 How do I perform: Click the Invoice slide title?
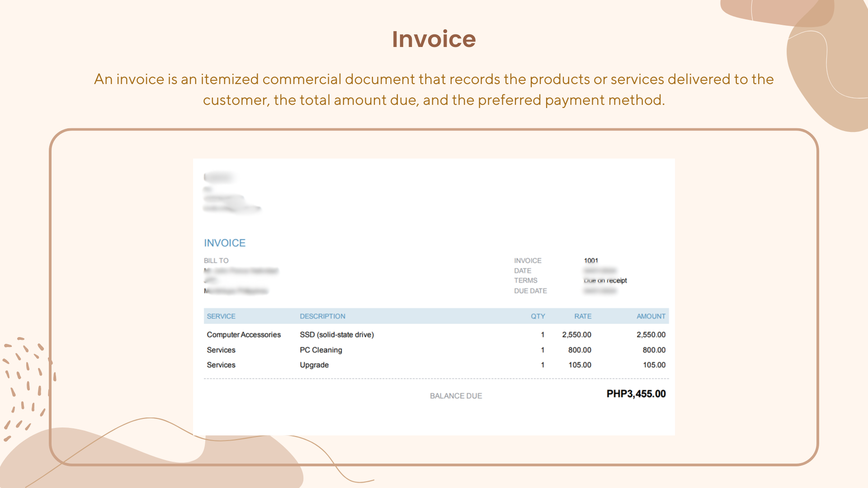click(x=434, y=39)
